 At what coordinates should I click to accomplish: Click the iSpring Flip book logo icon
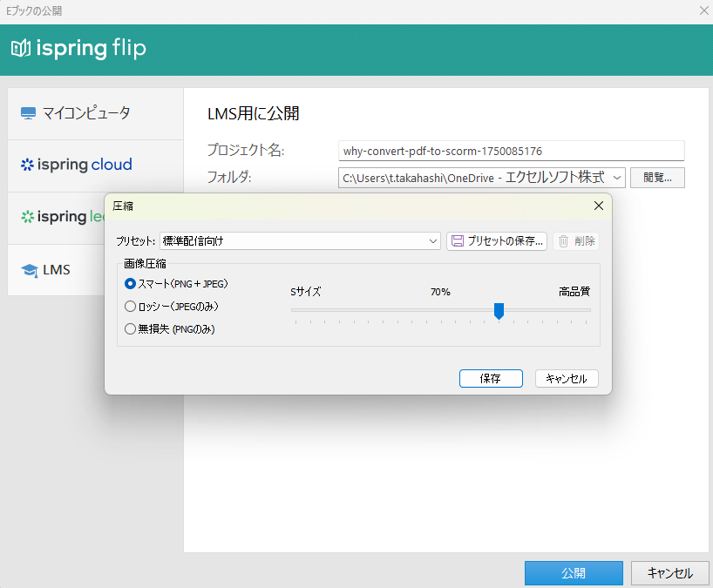(x=20, y=48)
